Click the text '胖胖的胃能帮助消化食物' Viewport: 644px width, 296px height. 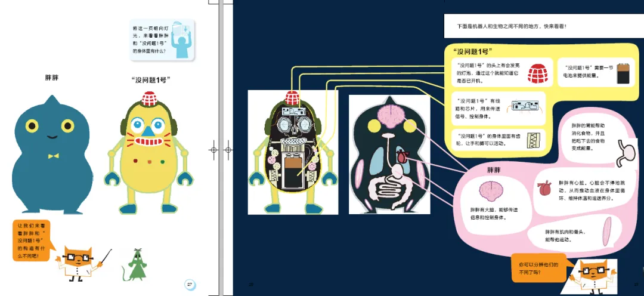tap(588, 137)
